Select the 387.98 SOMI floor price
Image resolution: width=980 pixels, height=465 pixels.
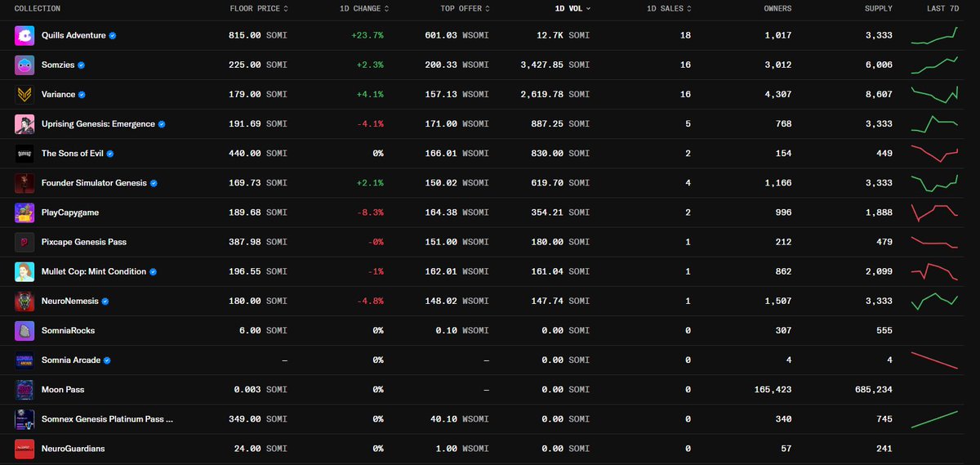(258, 242)
